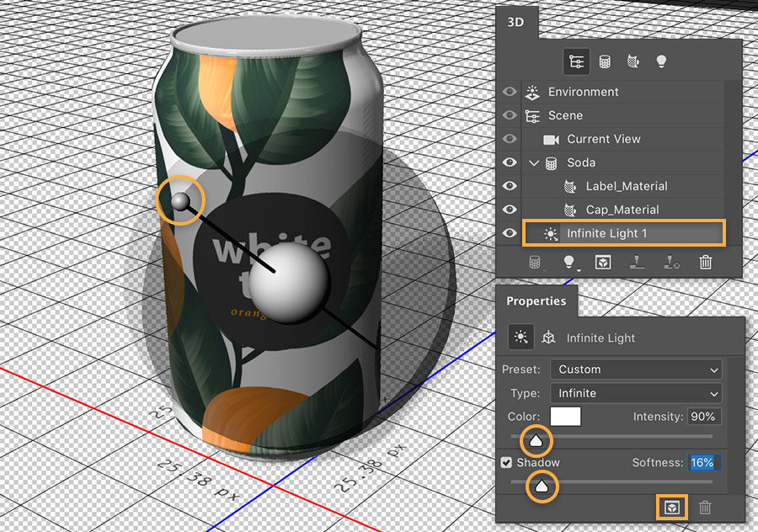Add a new light in the 3D panel
The height and width of the screenshot is (532, 758).
tap(569, 262)
